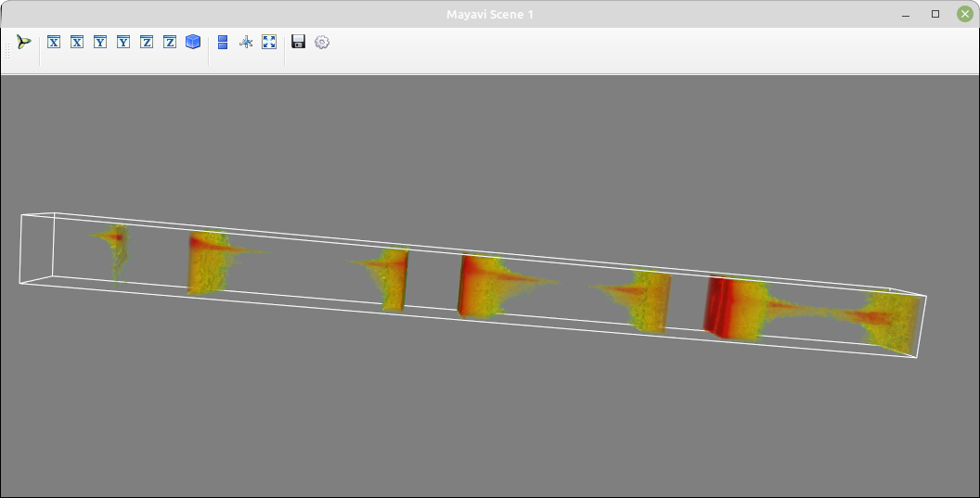Image resolution: width=980 pixels, height=498 pixels.
Task: Select the first Y axis view icon
Action: coord(100,42)
